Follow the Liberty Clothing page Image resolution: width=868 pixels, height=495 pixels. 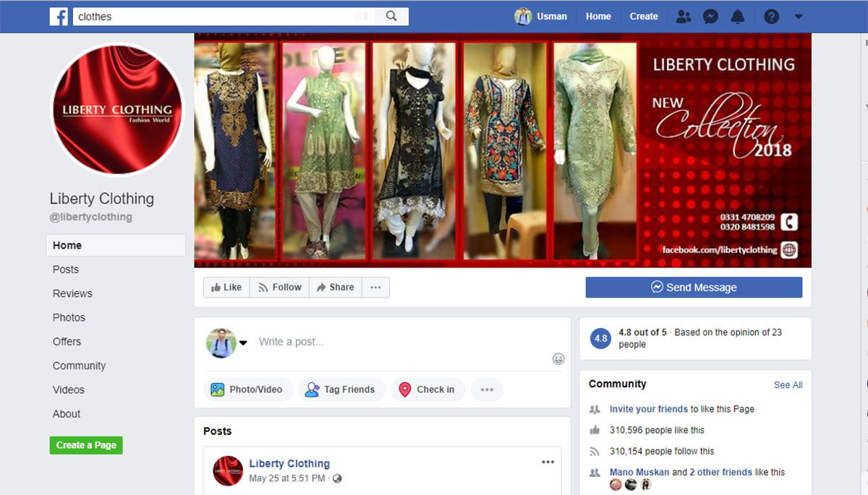280,287
